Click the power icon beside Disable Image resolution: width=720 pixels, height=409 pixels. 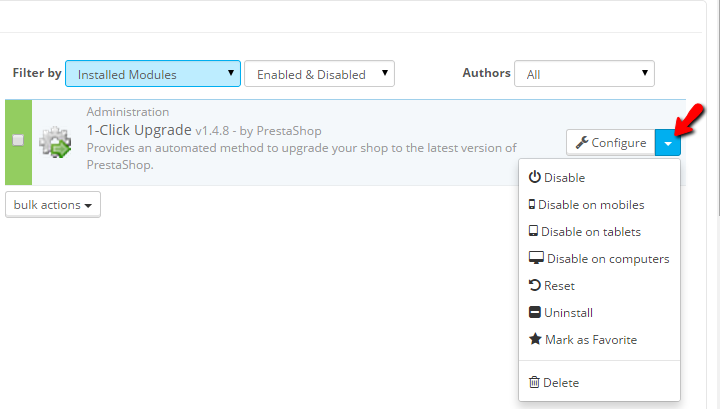(x=535, y=177)
